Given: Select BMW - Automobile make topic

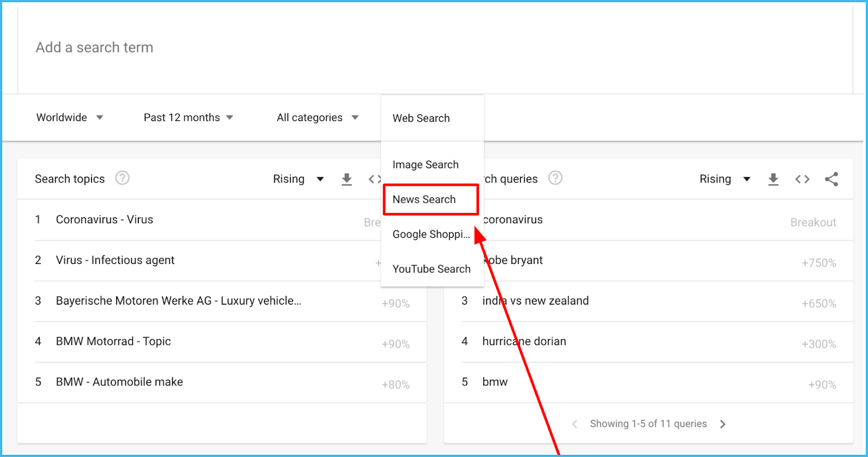Looking at the screenshot, I should 119,382.
